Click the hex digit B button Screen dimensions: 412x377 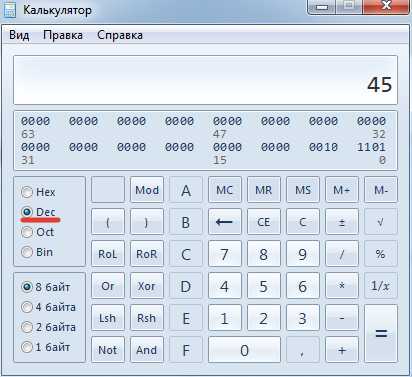(186, 222)
